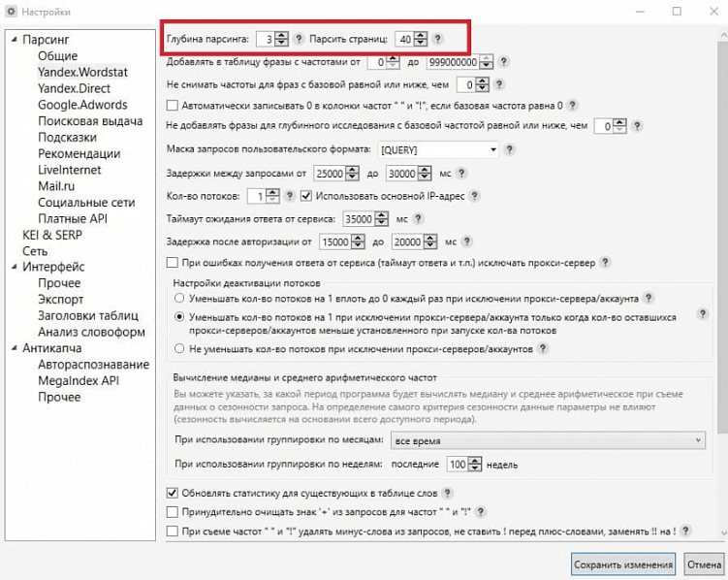Toggle Обновлять статистику для существующих checkbox
The height and width of the screenshot is (580, 728).
click(x=173, y=493)
